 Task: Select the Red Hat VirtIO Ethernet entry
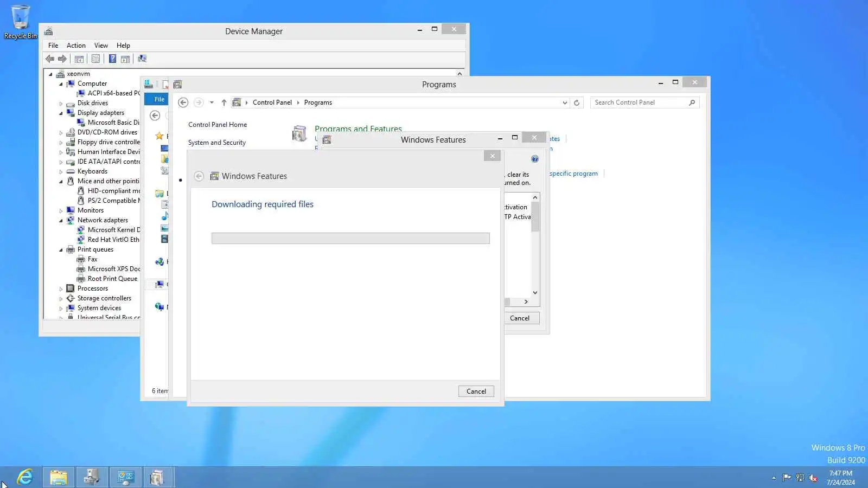point(113,240)
